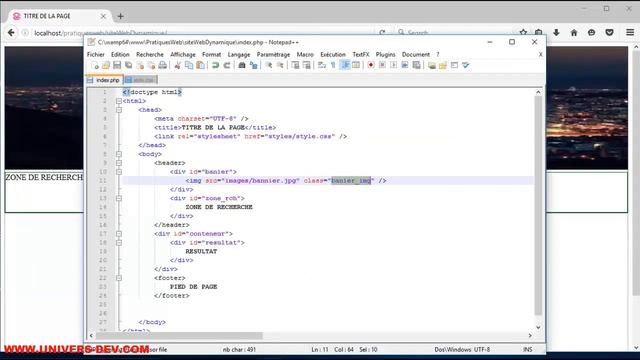Open the Edition menu
Screen dimensions: 640x360
120,54
